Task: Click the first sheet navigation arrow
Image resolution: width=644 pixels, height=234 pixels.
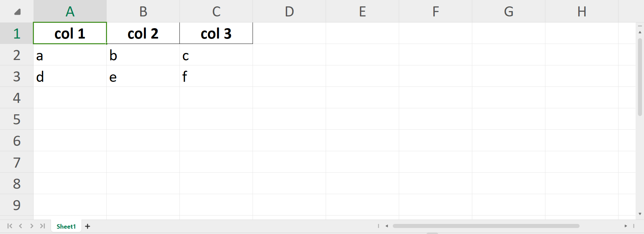Action: (10, 226)
